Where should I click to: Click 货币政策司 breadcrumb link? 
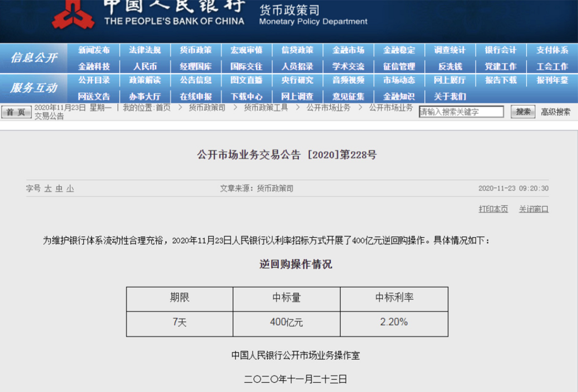point(207,108)
